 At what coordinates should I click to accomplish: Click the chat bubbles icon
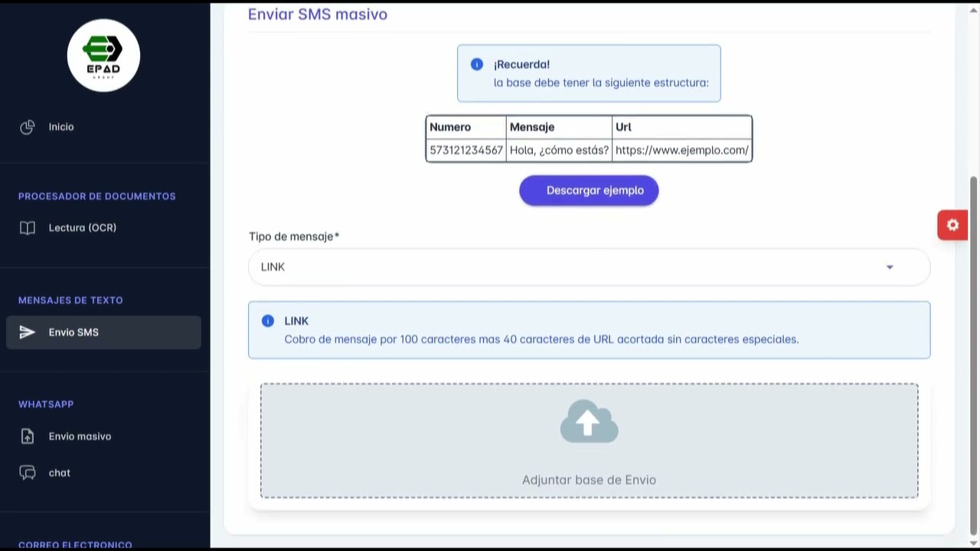pyautogui.click(x=28, y=473)
